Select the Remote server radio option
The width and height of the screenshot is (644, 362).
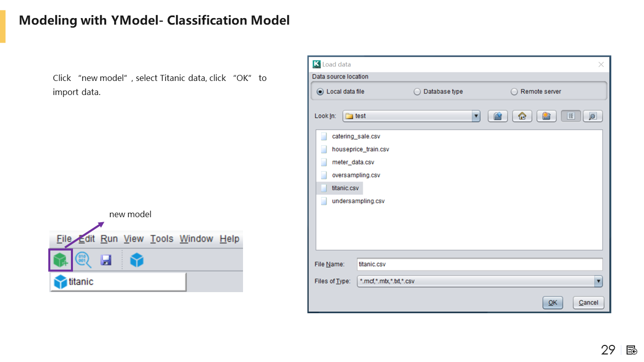(x=514, y=92)
